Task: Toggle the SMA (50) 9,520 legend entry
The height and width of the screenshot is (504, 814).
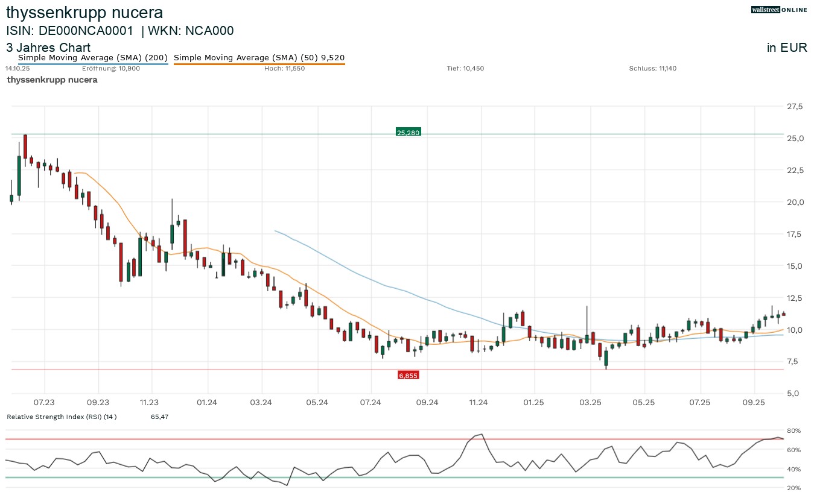Action: (259, 58)
